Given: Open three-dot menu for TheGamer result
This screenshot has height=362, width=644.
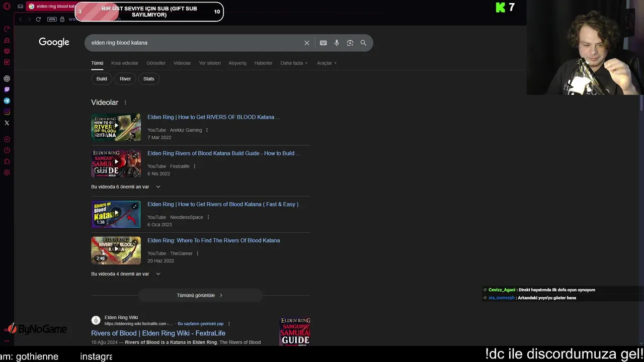Looking at the screenshot, I should pos(197,253).
